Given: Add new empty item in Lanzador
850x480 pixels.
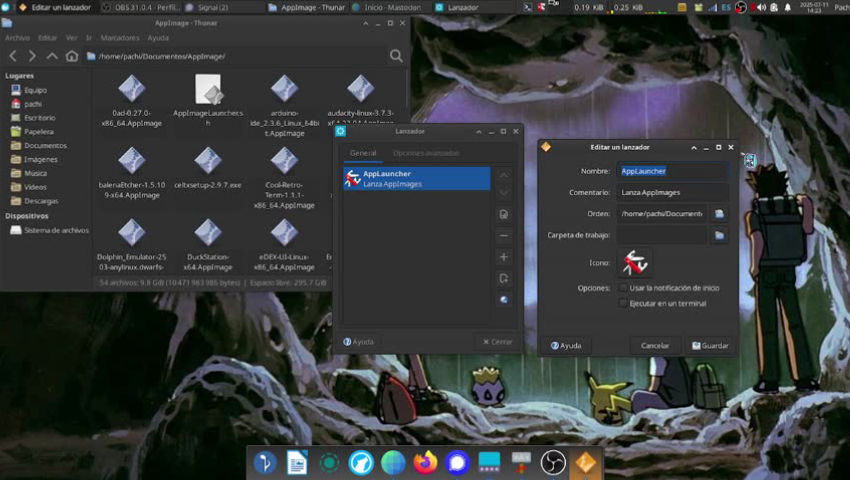Looking at the screenshot, I should pyautogui.click(x=504, y=278).
